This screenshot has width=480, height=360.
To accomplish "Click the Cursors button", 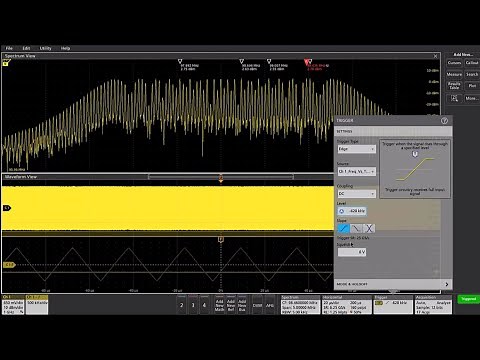I will [x=454, y=63].
